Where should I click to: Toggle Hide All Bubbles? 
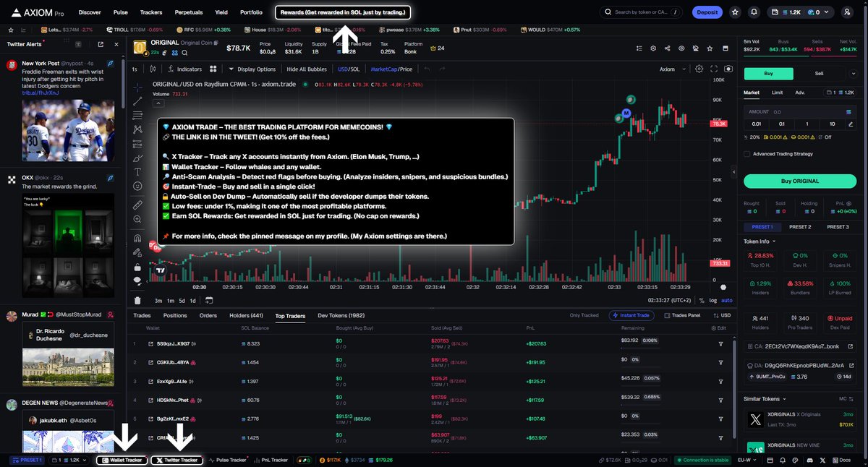pos(307,69)
